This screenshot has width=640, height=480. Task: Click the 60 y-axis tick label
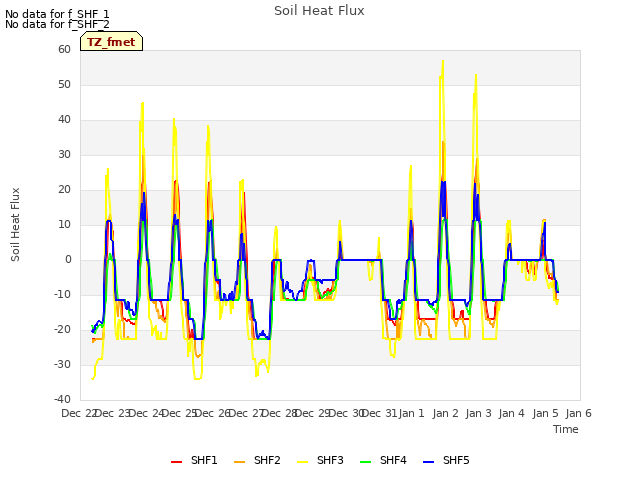click(x=64, y=49)
